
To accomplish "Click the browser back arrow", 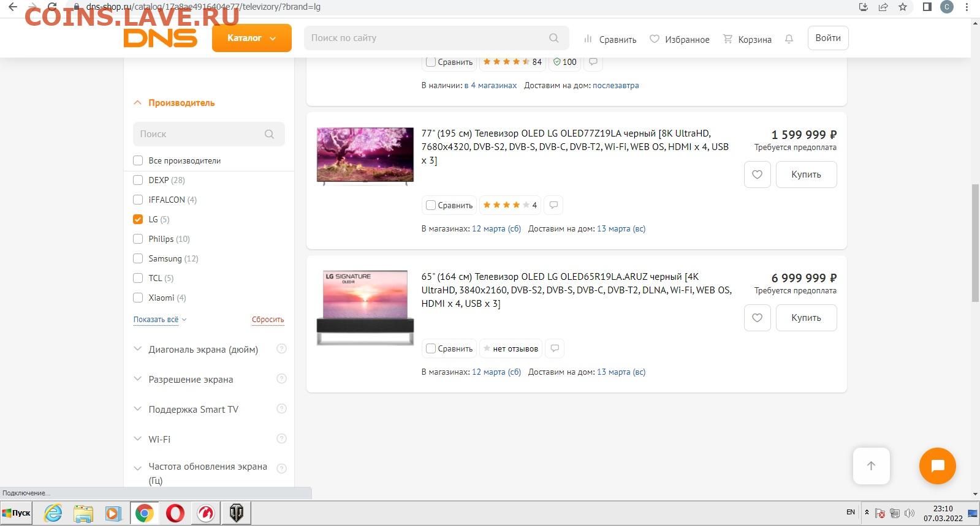I will coord(12,7).
